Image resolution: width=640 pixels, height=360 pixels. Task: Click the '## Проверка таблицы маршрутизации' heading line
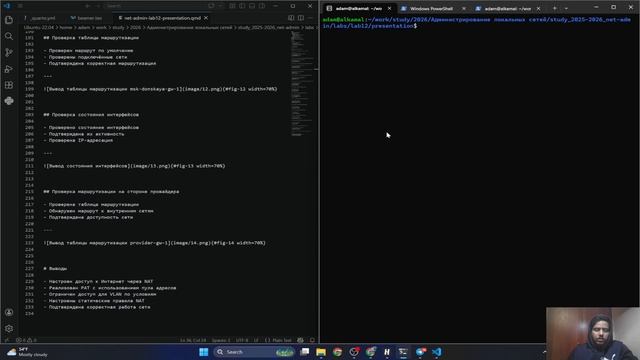tap(91, 38)
